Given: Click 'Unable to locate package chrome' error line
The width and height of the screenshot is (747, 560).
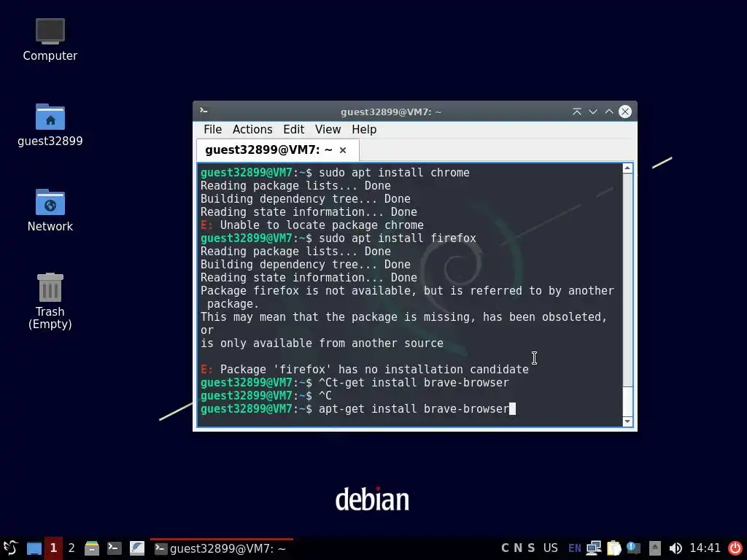Looking at the screenshot, I should click(x=312, y=225).
